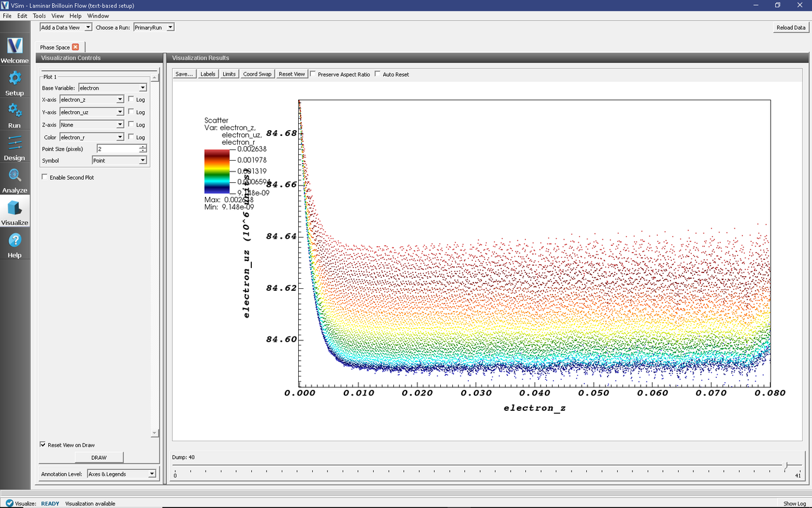The height and width of the screenshot is (508, 812).
Task: Click the Visualize cube icon
Action: pyautogui.click(x=15, y=208)
